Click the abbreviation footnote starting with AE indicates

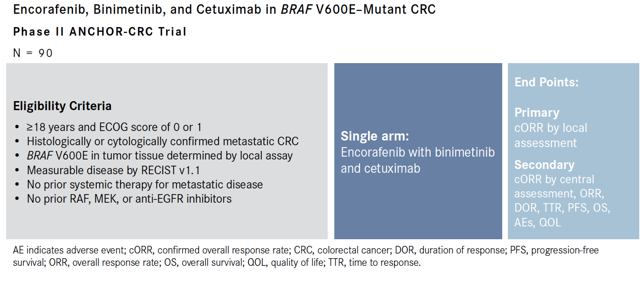(x=306, y=256)
